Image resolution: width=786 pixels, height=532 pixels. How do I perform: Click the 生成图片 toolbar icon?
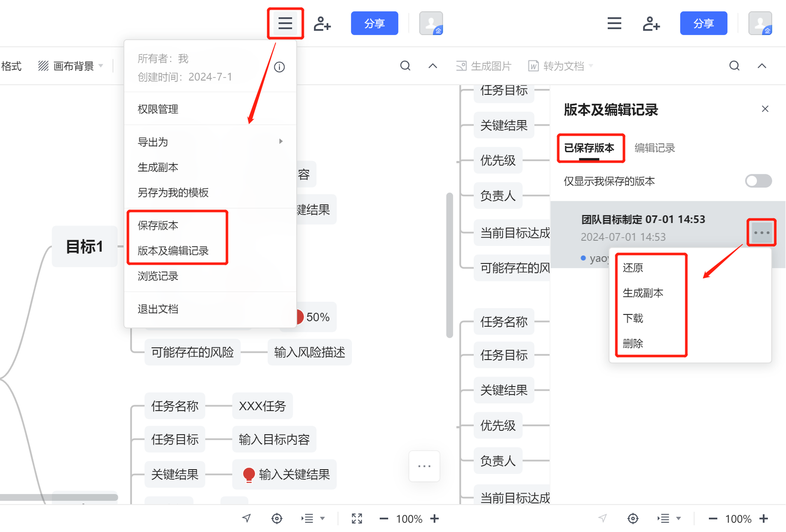[461, 66]
